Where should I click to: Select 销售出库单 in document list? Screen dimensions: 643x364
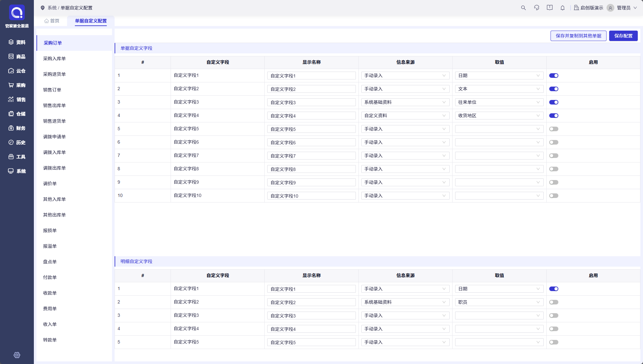pos(74,105)
